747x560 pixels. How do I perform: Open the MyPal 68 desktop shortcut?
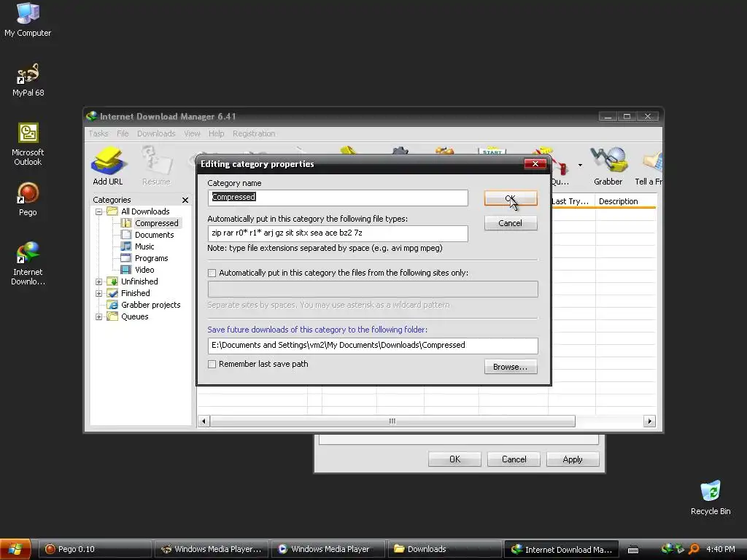(28, 80)
